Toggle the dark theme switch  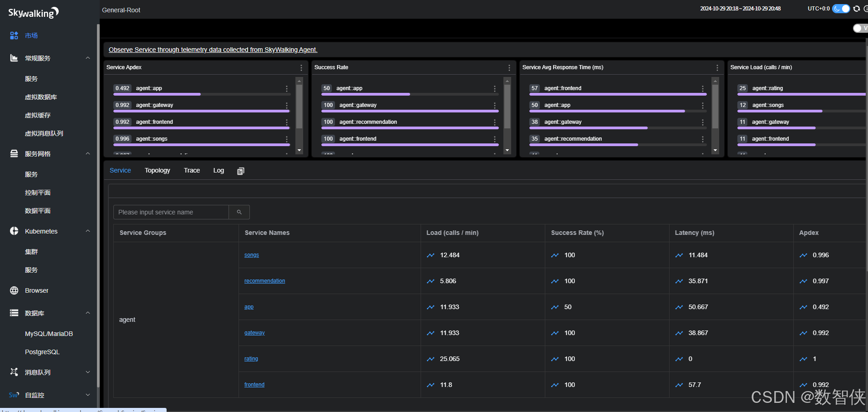point(841,9)
